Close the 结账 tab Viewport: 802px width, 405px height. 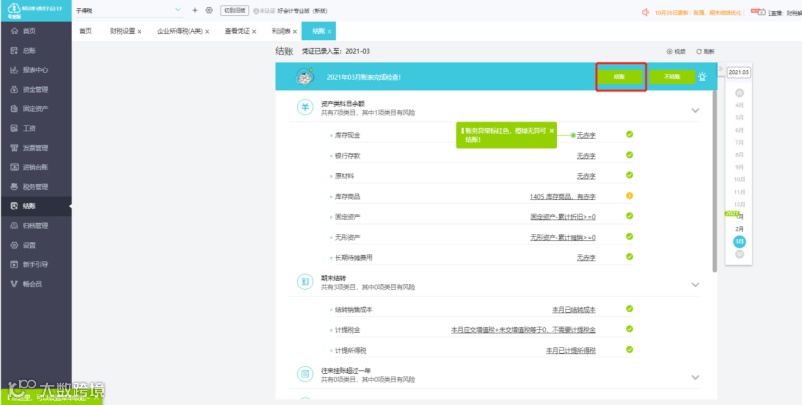pyautogui.click(x=330, y=32)
